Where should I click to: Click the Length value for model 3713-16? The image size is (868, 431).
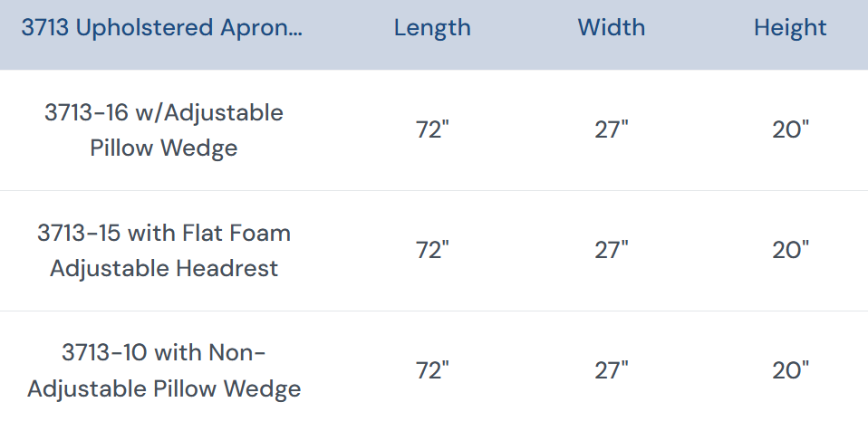coord(432,130)
